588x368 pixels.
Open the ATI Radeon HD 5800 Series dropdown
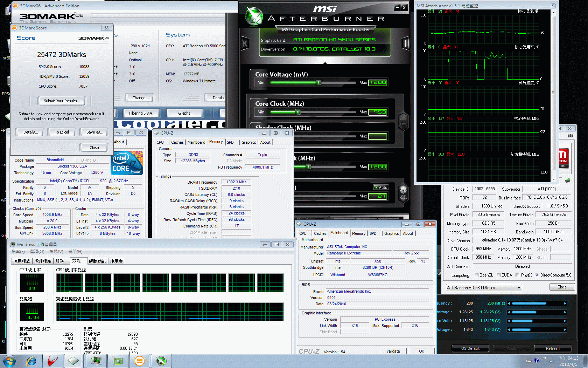coord(484,288)
